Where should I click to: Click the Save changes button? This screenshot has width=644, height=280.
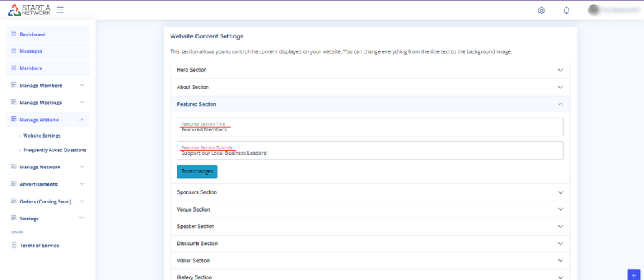[197, 171]
